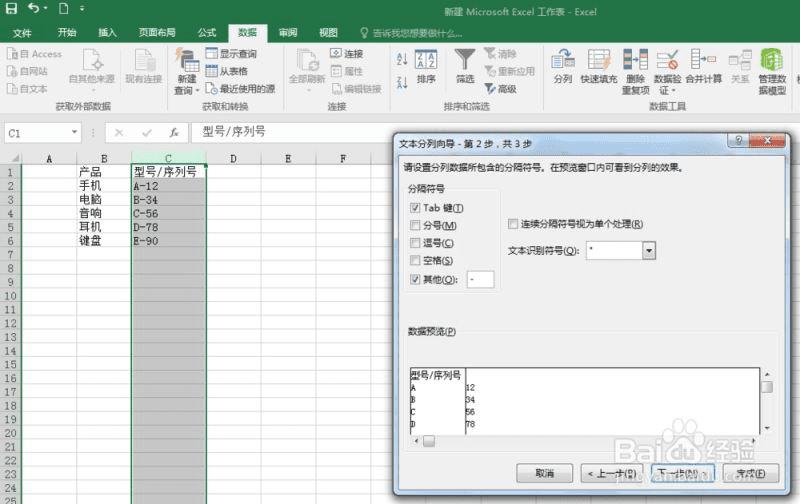Image resolution: width=800 pixels, height=504 pixels.
Task: Open the text qualifier dropdown
Action: pyautogui.click(x=648, y=250)
